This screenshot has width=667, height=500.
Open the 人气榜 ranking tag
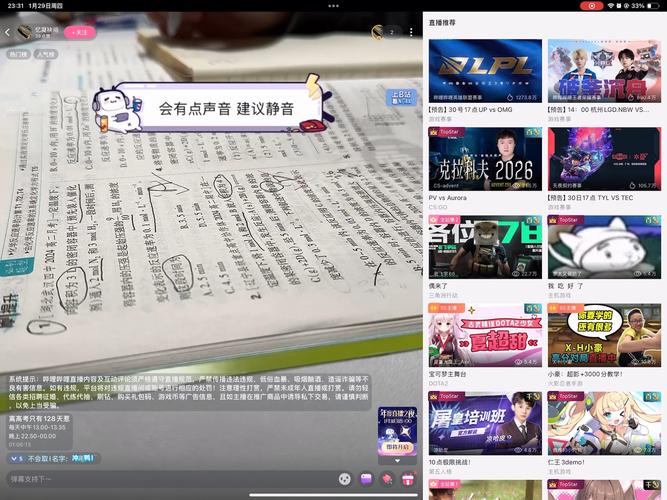46,54
